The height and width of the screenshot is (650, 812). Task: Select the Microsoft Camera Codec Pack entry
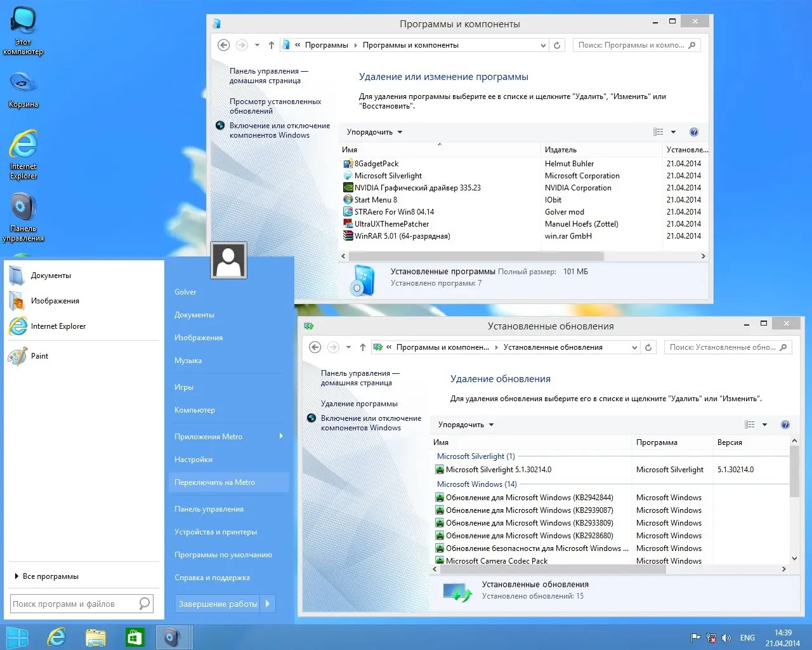click(610, 560)
